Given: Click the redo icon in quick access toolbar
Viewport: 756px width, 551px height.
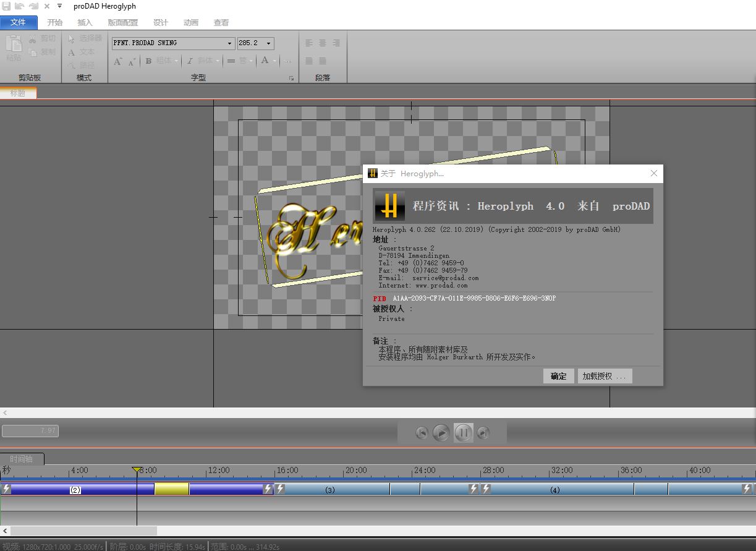Looking at the screenshot, I should coord(33,6).
